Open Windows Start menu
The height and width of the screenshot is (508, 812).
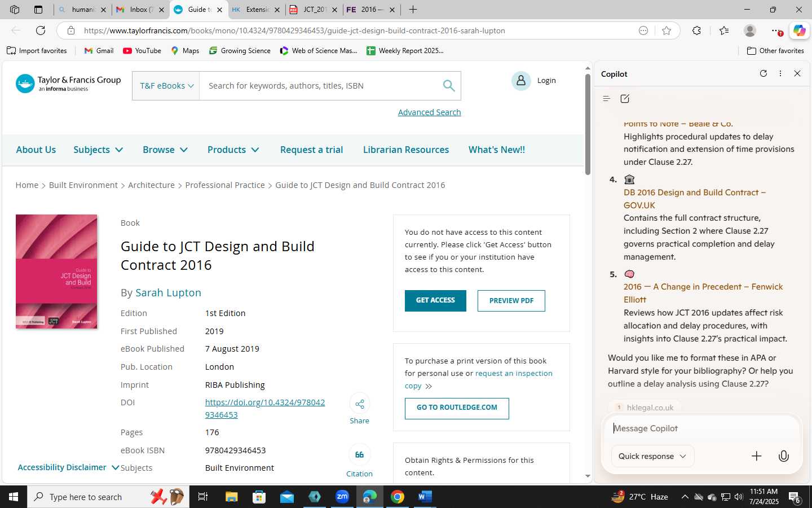[14, 497]
